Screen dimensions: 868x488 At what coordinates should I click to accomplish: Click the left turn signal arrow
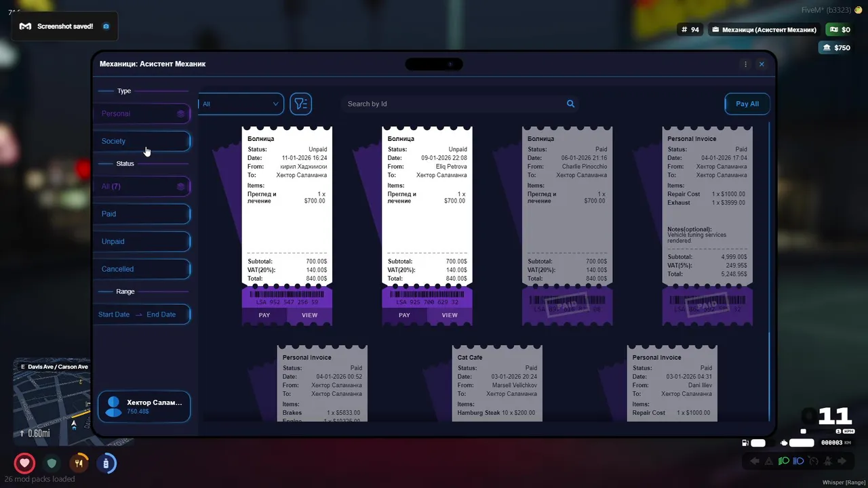point(755,461)
